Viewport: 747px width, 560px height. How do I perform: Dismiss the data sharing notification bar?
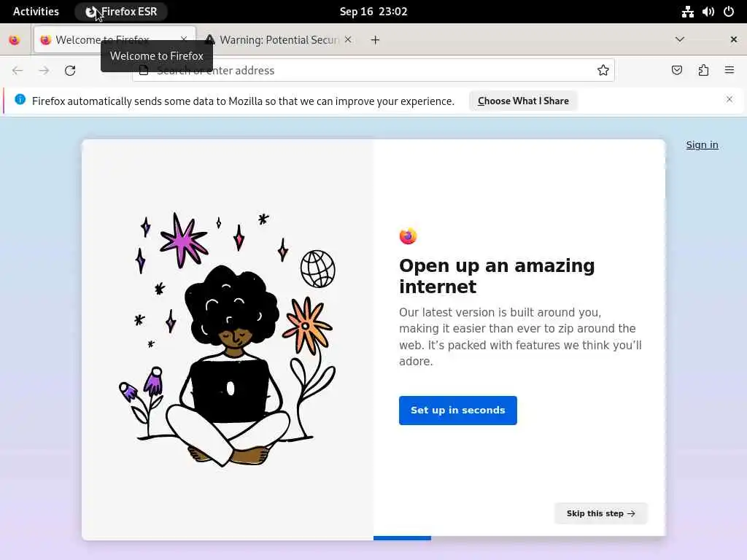[x=729, y=99]
